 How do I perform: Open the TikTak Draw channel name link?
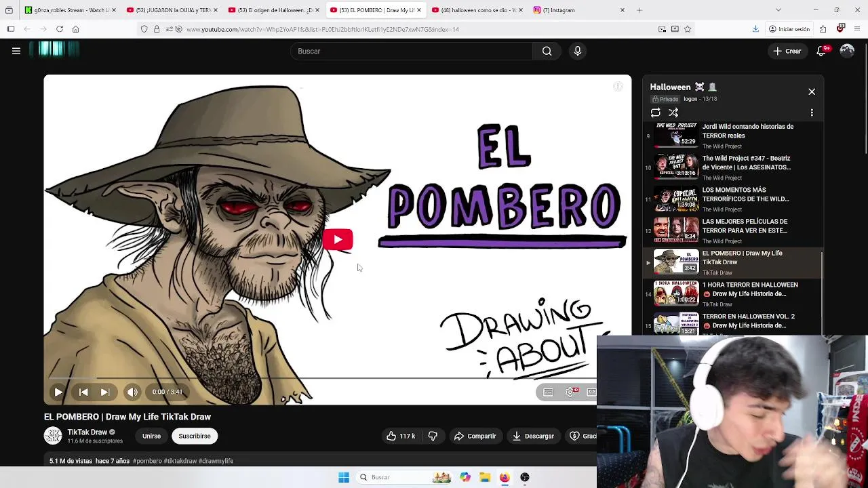tap(87, 432)
